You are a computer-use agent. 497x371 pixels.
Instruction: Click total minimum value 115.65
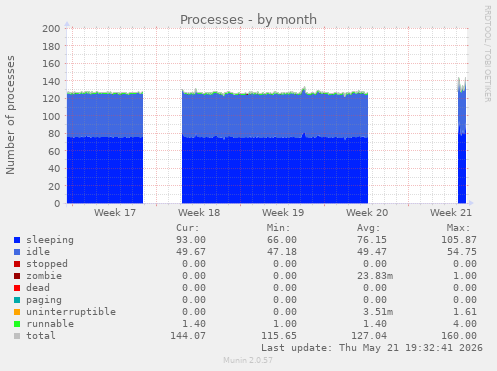(x=279, y=336)
